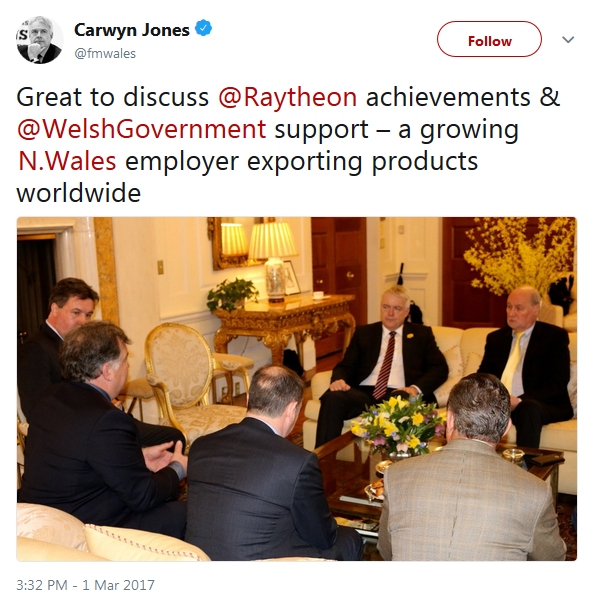Follow the @fmwales account

click(x=489, y=39)
